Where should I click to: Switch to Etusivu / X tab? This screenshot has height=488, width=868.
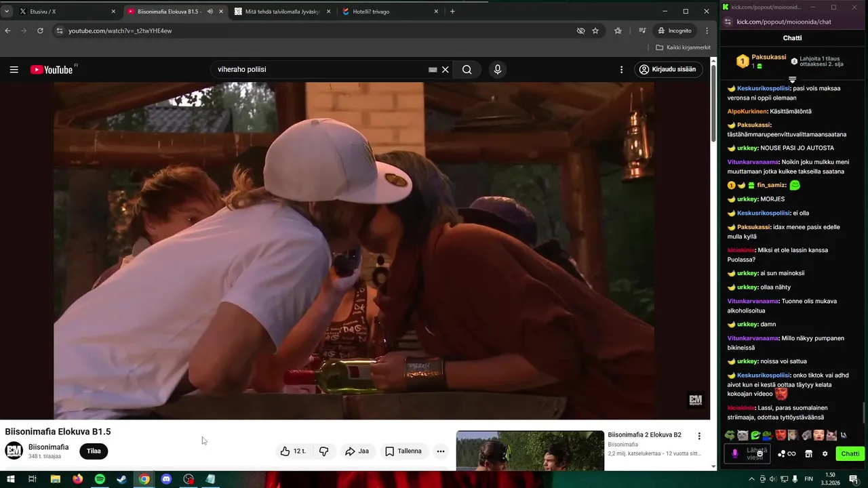pos(66,12)
